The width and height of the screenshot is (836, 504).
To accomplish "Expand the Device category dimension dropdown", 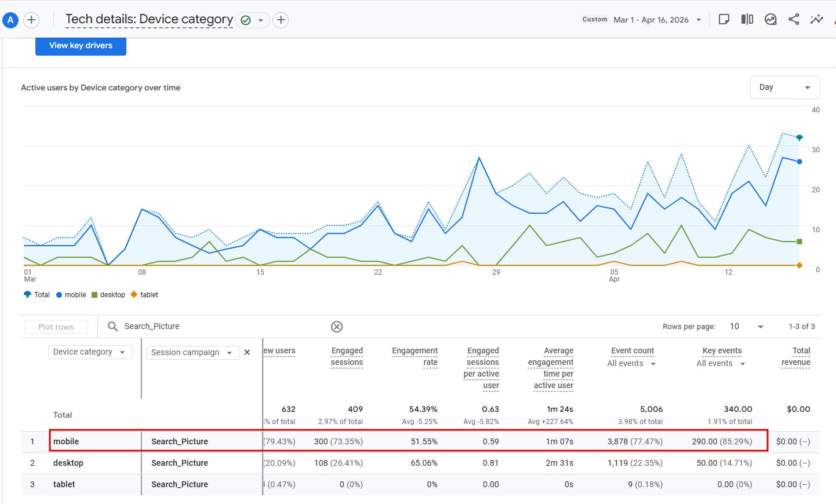I will pos(90,352).
